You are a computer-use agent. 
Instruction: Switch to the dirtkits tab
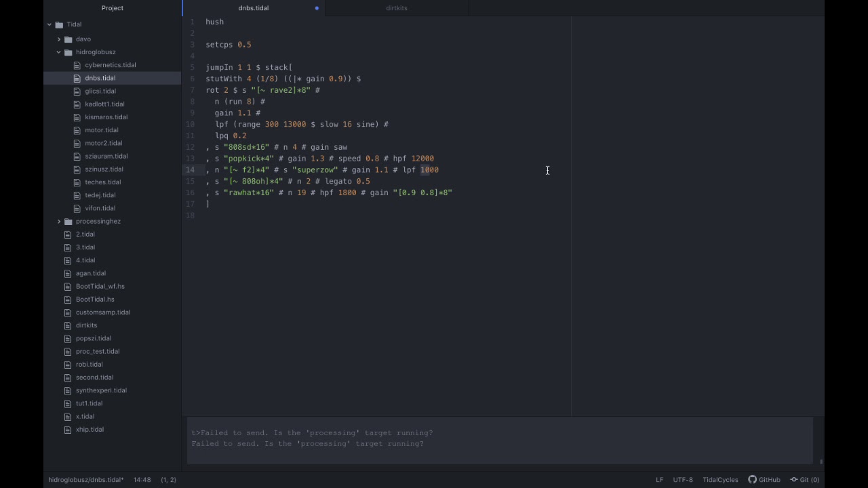pyautogui.click(x=397, y=8)
